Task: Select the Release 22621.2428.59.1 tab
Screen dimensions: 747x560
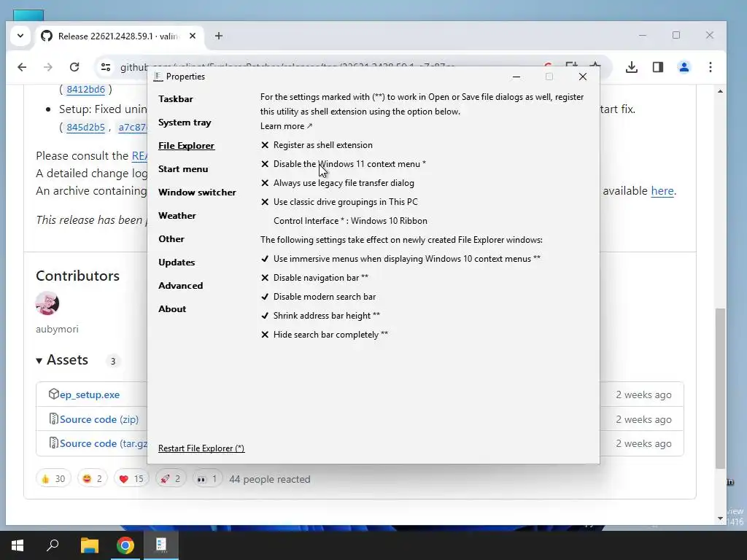Action: tap(119, 36)
